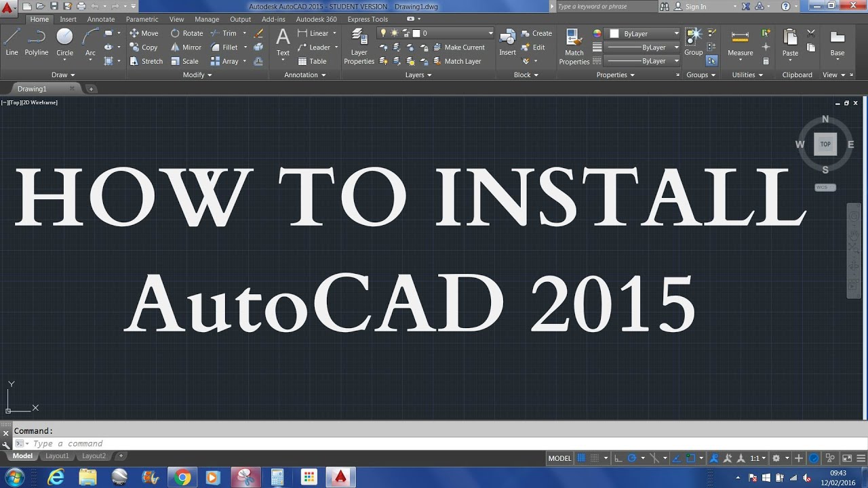Click Create block button
Viewport: 868px width, 488px height.
tap(536, 33)
